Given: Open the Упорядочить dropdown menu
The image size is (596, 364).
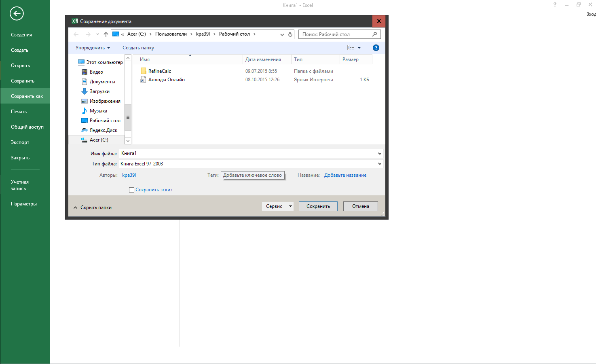Looking at the screenshot, I should pos(93,48).
